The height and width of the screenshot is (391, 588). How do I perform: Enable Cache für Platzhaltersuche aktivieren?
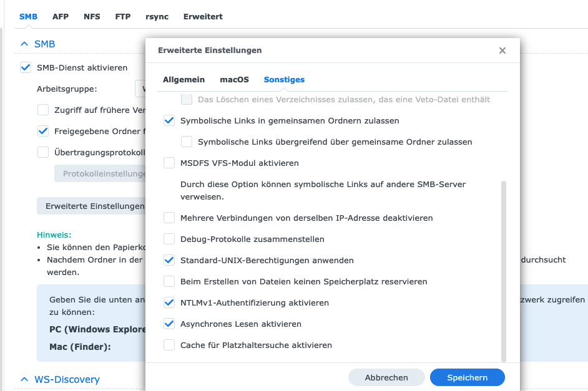(169, 345)
